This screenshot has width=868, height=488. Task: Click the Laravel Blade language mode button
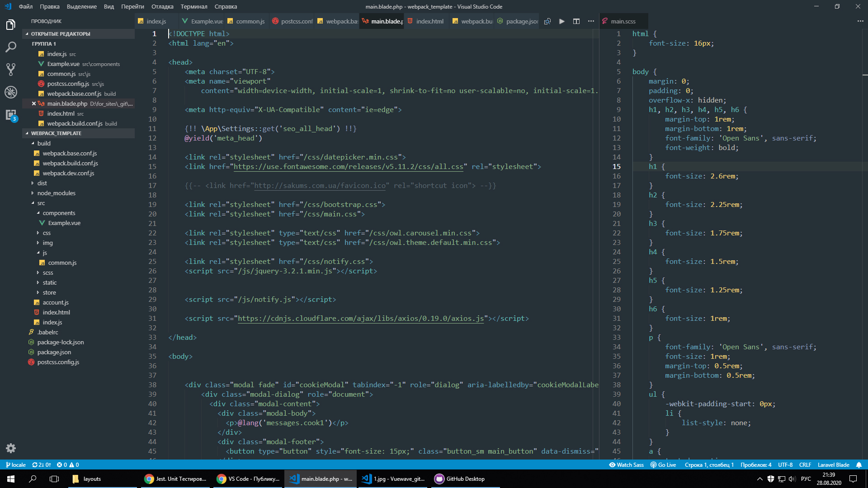[833, 465]
